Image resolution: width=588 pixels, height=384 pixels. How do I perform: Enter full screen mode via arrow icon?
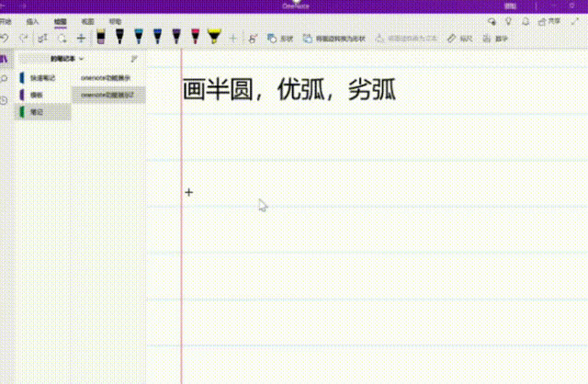574,22
